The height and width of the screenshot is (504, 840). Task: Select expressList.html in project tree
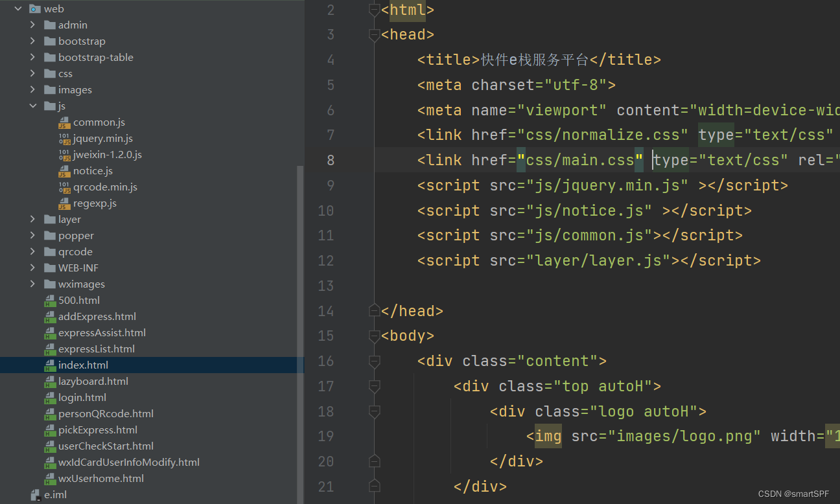coord(97,349)
